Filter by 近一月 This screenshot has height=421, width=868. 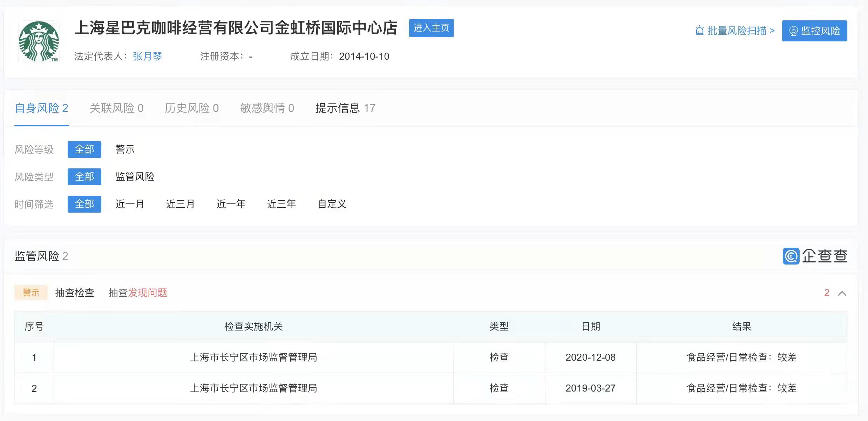(x=130, y=204)
